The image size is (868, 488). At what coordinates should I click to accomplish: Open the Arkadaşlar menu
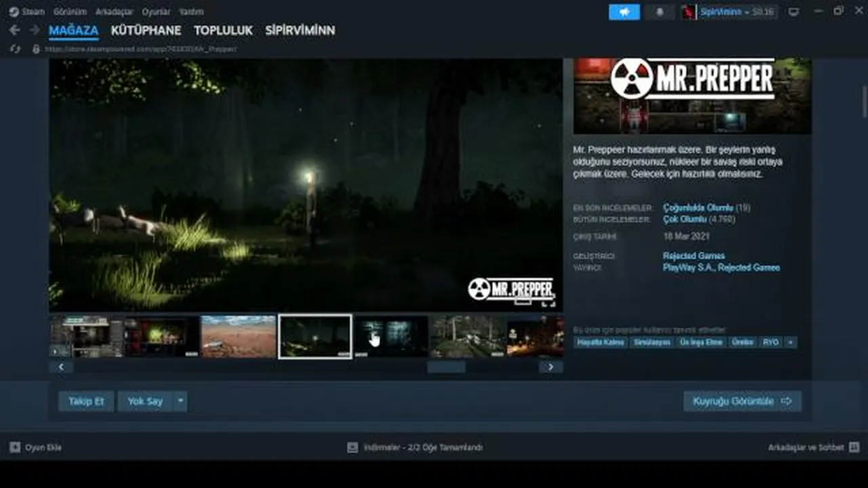coord(115,12)
